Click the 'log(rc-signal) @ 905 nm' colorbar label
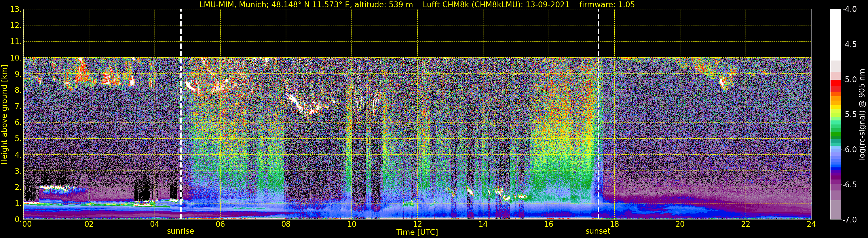 tap(862, 114)
